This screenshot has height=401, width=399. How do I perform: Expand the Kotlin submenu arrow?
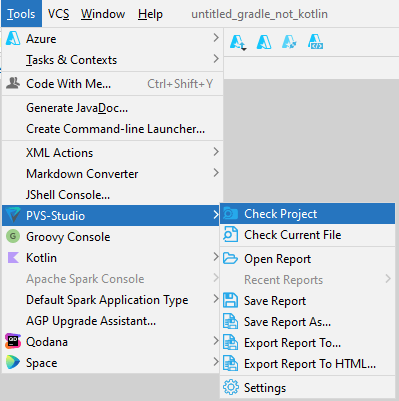coord(216,257)
